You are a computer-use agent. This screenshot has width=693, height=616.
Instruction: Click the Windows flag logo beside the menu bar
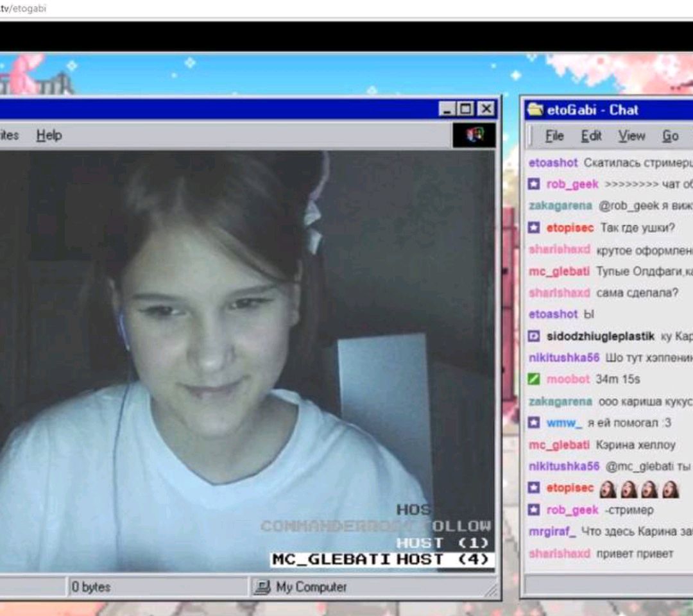(x=475, y=135)
